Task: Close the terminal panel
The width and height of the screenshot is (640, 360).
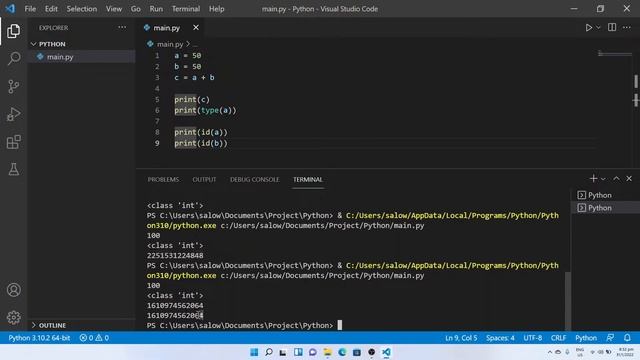Action: (629, 179)
